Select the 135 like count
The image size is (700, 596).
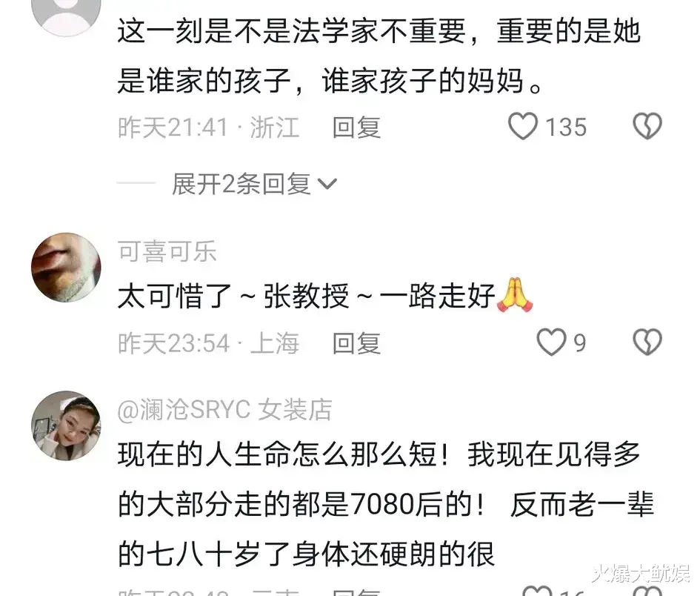coord(566,127)
